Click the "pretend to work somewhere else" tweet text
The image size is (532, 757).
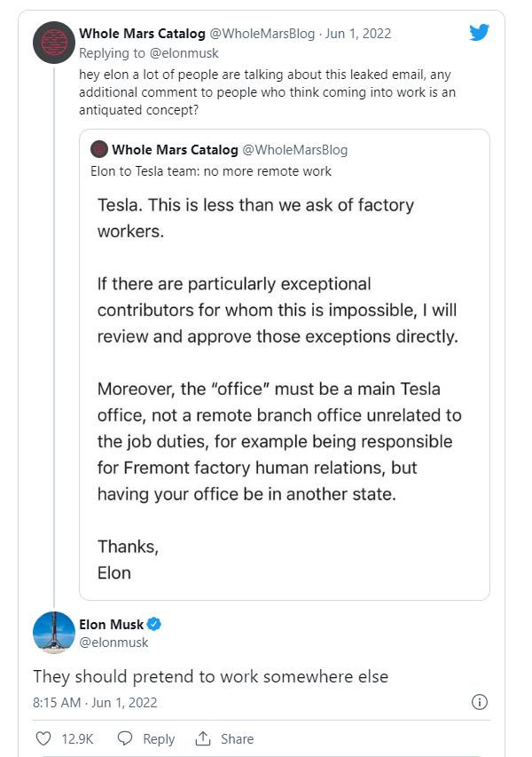(210, 676)
